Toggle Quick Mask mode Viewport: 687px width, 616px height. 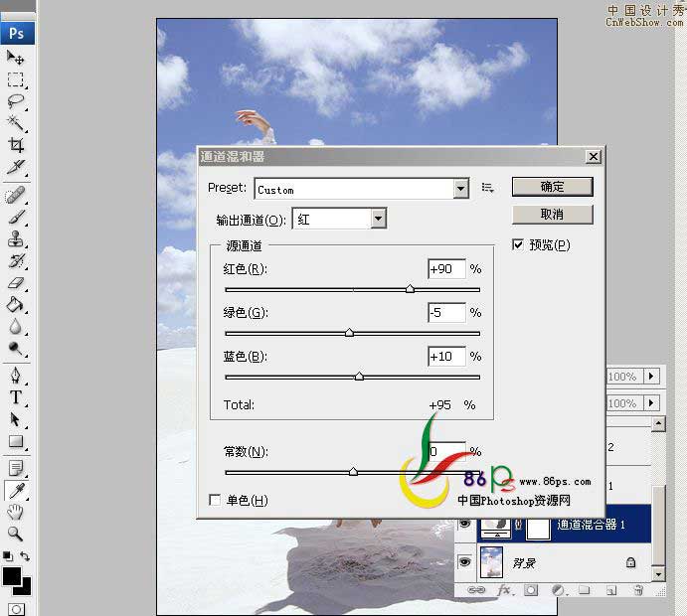16,609
